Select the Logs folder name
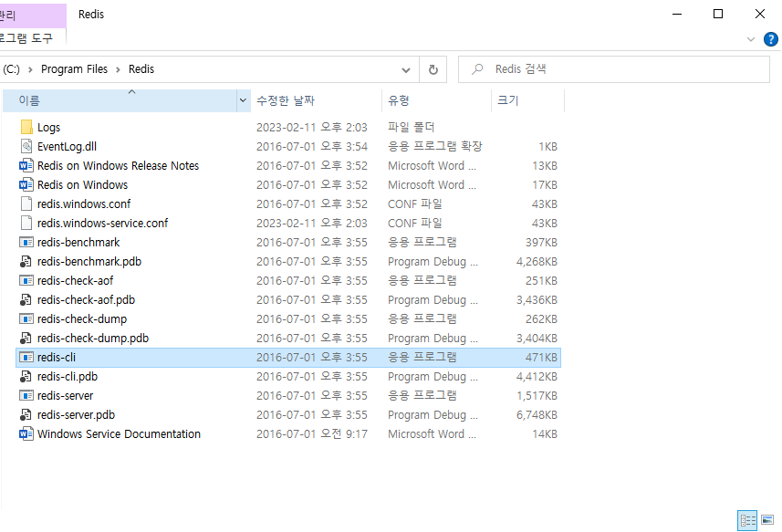 (x=49, y=128)
